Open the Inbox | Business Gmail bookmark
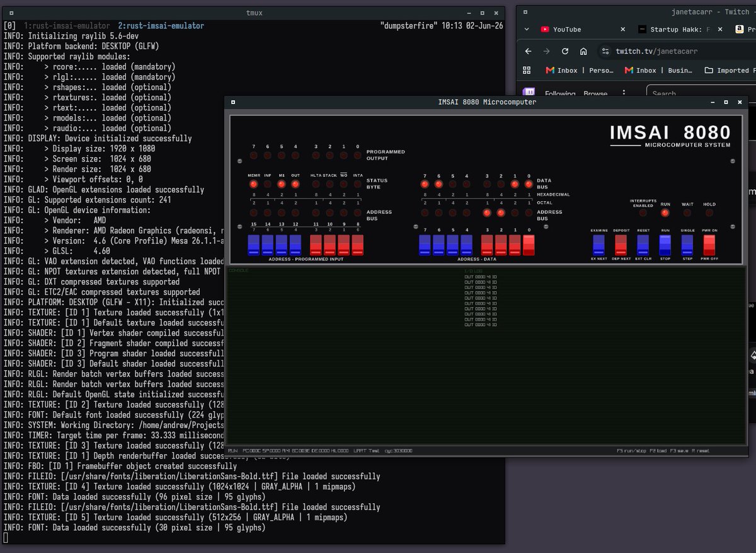The height and width of the screenshot is (553, 756). click(658, 71)
